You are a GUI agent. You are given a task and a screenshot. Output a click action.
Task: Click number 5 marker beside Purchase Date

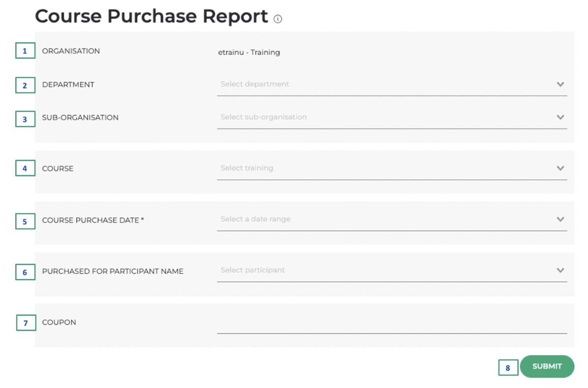point(25,222)
